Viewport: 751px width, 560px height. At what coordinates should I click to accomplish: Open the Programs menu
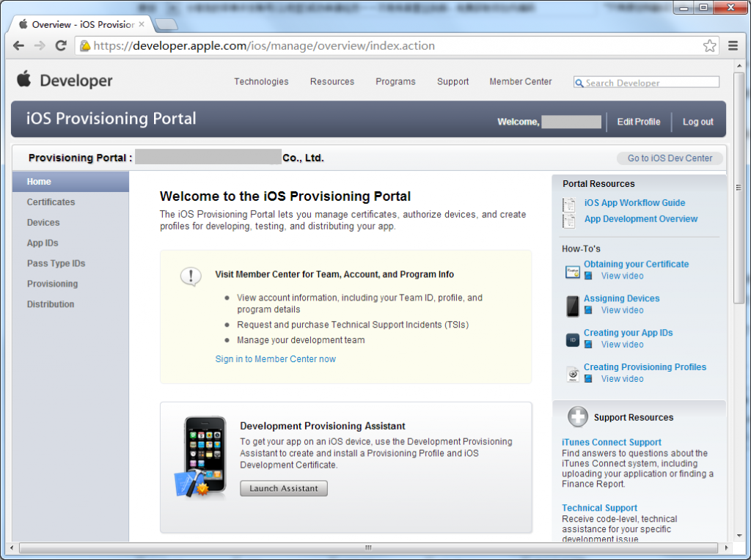tap(395, 82)
